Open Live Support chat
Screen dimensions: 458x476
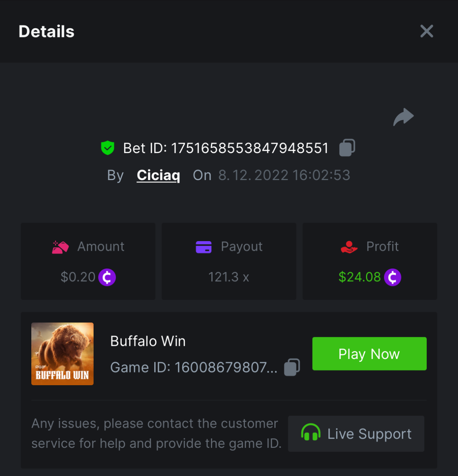click(x=356, y=434)
